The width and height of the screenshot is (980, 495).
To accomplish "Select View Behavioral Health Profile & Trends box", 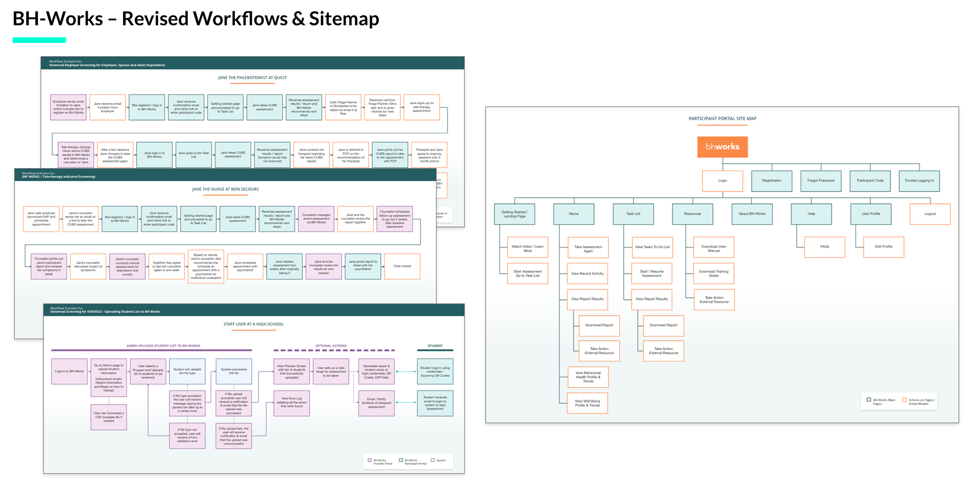I will tap(587, 378).
